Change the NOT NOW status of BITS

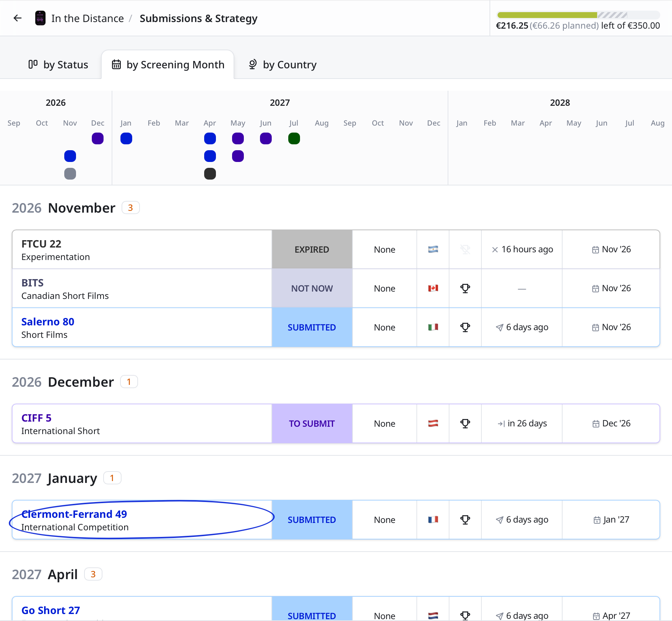click(x=312, y=289)
